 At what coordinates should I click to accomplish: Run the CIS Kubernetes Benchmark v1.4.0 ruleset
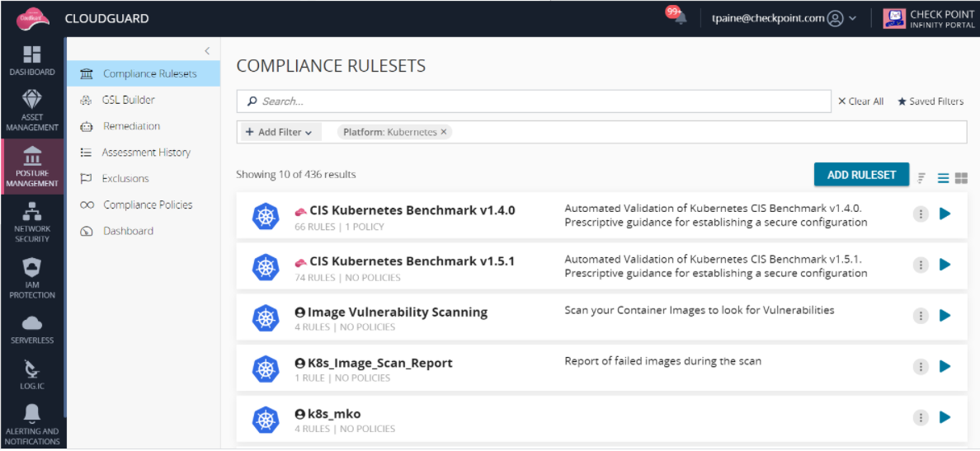[x=945, y=214]
